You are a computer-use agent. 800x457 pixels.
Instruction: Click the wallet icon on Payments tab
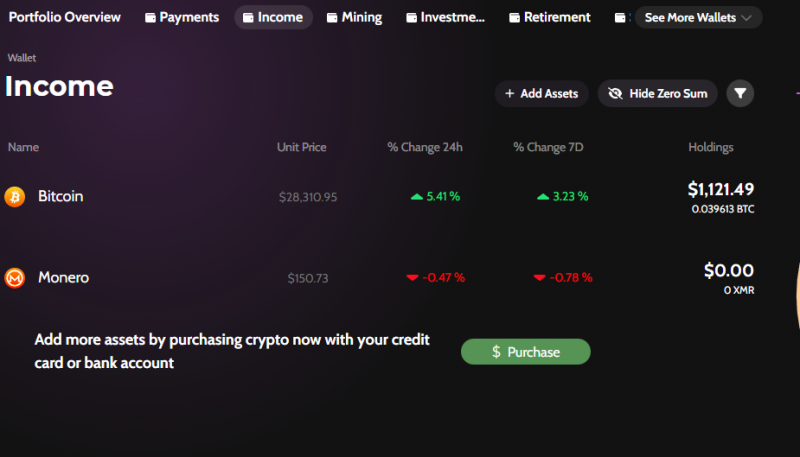[150, 18]
